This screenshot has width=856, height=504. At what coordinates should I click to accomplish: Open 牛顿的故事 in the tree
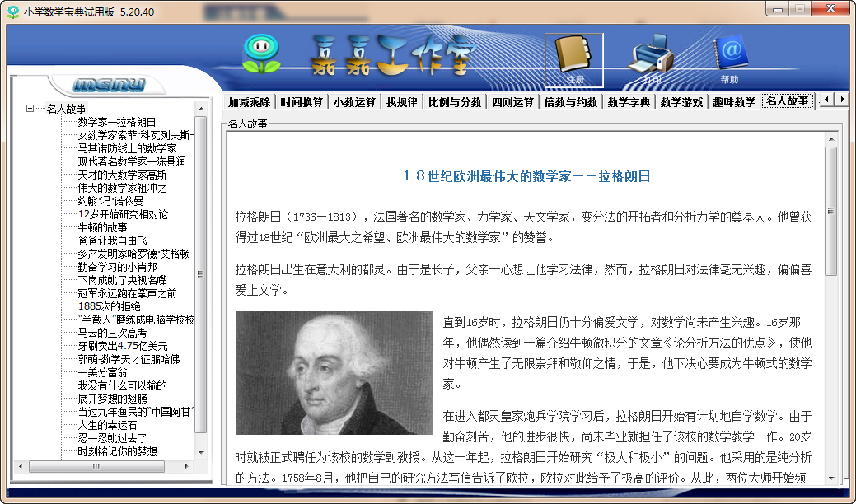pos(103,227)
